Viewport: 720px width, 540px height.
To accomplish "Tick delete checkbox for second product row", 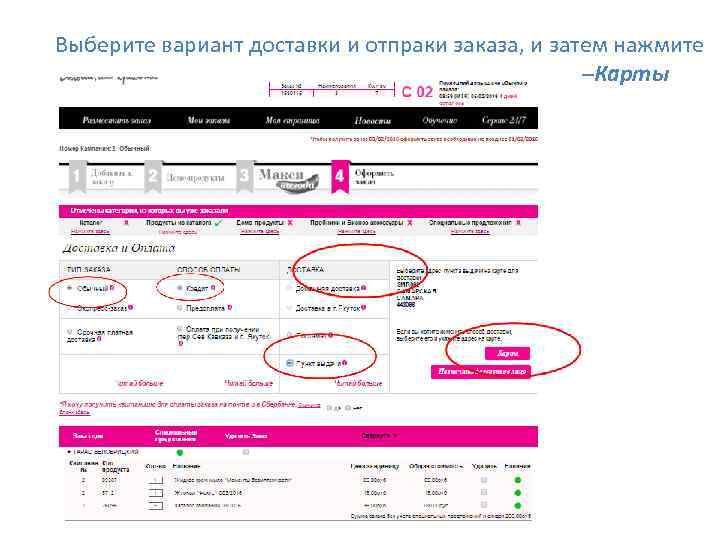I will point(484,492).
